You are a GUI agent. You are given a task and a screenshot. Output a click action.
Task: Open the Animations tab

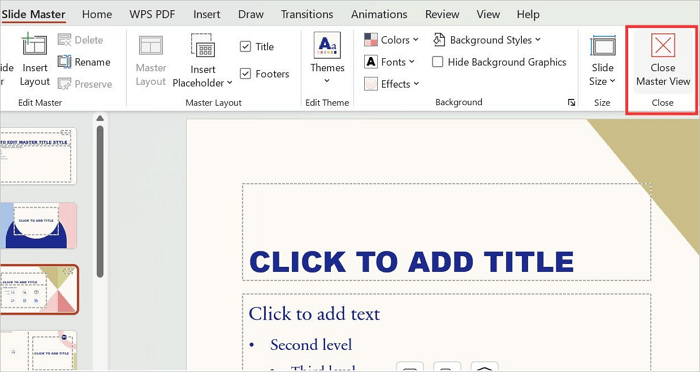pyautogui.click(x=379, y=14)
